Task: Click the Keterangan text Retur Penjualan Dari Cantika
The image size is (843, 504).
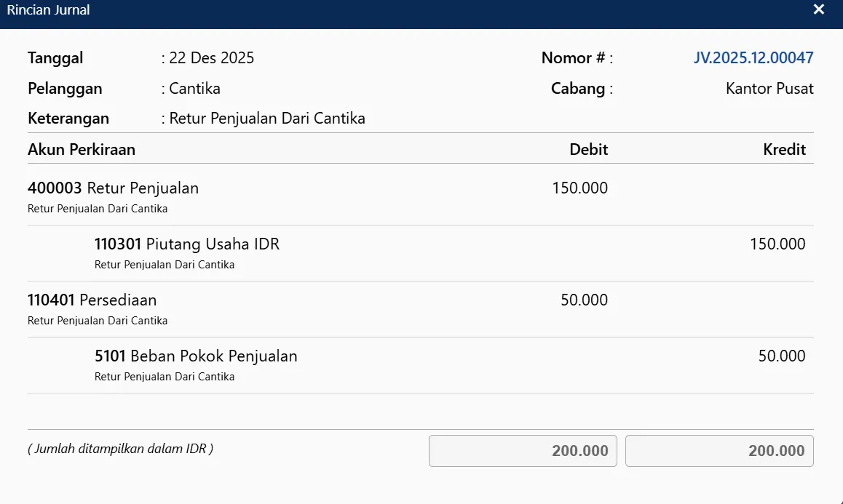Action: pyautogui.click(x=266, y=118)
